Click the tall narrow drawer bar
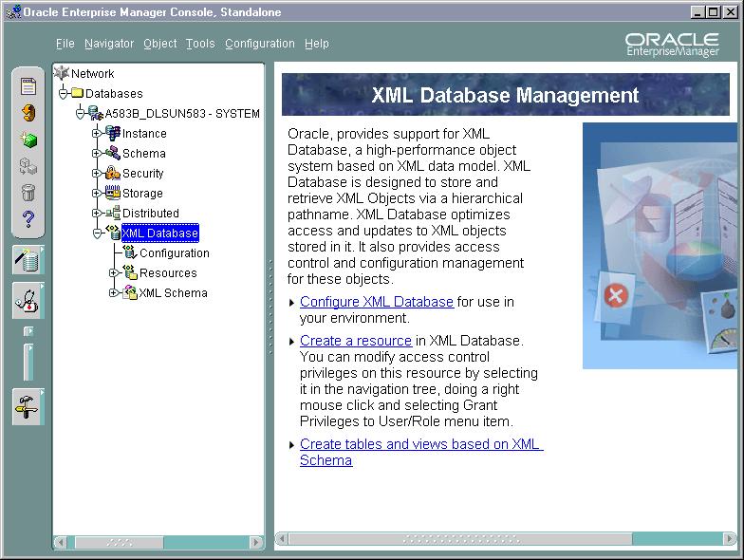 tap(28, 363)
